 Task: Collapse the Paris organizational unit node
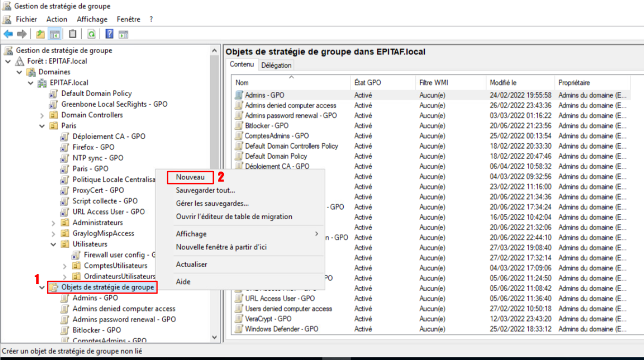point(42,126)
